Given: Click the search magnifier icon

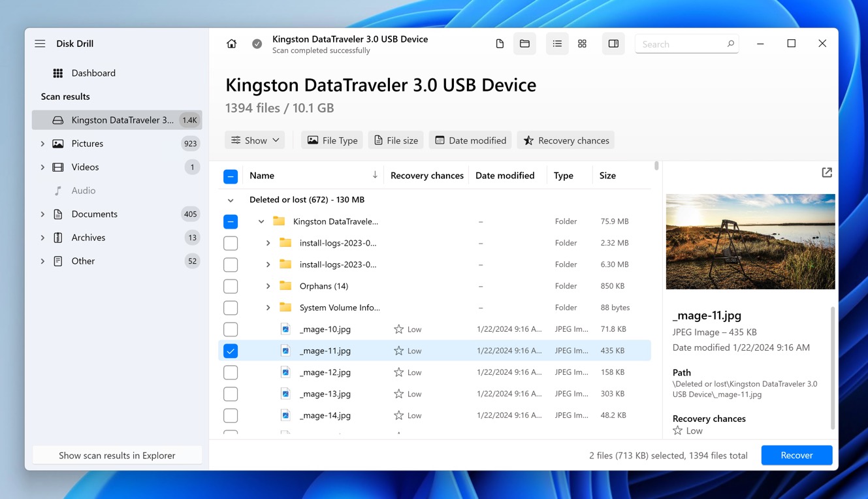Looking at the screenshot, I should click(730, 44).
